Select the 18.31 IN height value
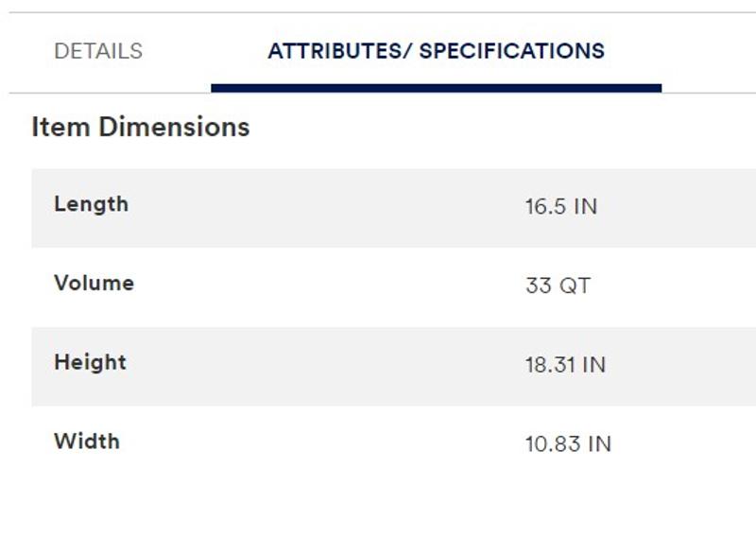Viewport: 756px width, 537px height. (x=565, y=365)
